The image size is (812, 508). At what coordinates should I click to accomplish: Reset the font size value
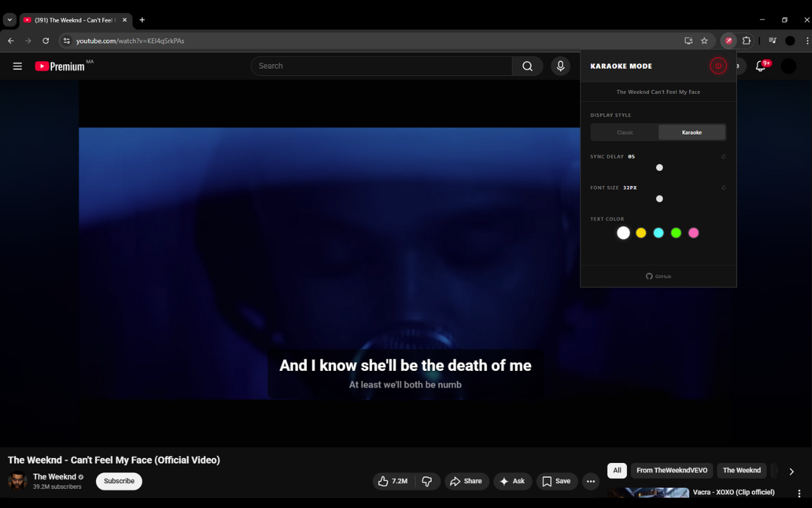[723, 187]
